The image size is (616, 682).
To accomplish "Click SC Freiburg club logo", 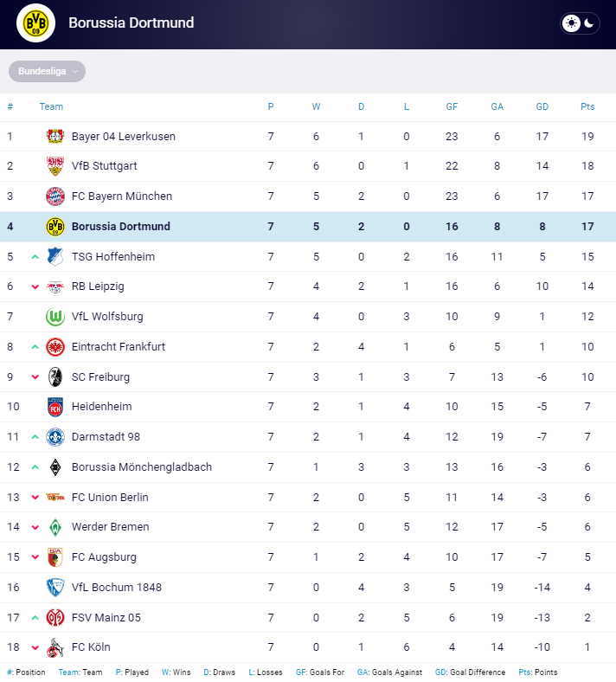I will tap(55, 376).
